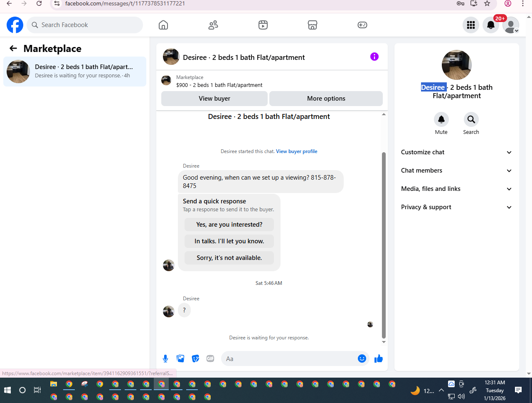Click the browser address bar URL
The image size is (532, 403).
[125, 3]
